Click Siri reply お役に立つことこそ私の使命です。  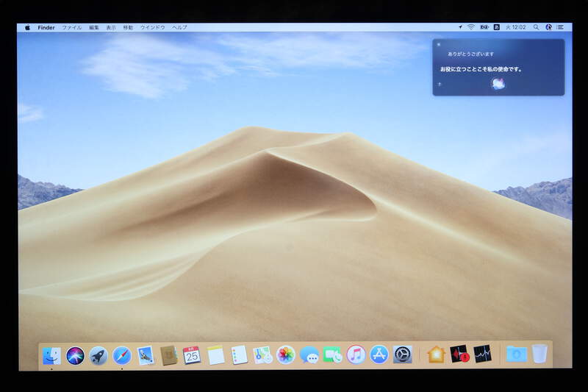click(481, 69)
